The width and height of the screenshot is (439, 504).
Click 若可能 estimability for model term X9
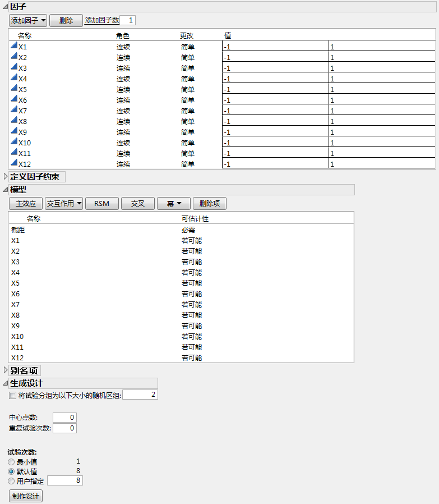(x=192, y=326)
